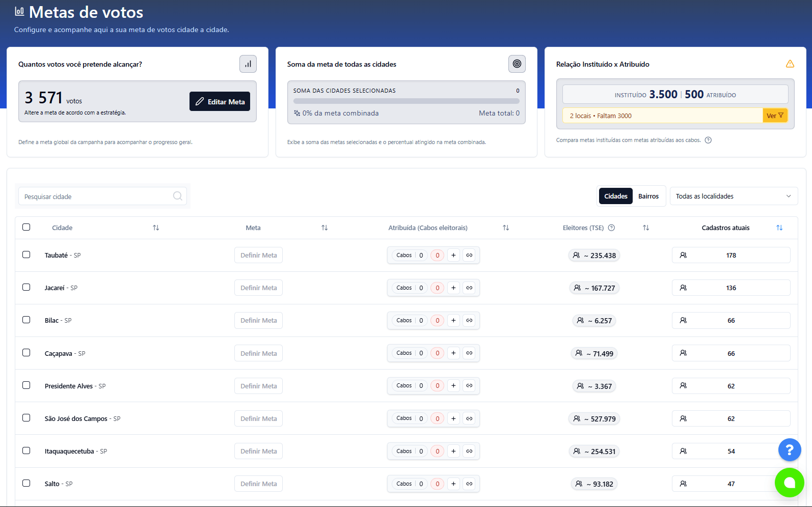812x507 pixels.
Task: Check the Bilac row checkbox
Action: 26,320
